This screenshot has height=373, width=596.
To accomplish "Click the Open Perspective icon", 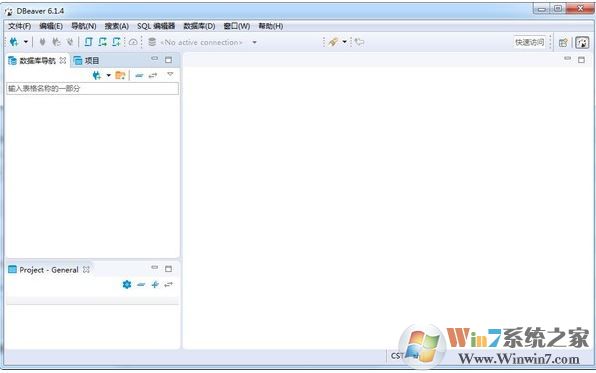I will (563, 43).
